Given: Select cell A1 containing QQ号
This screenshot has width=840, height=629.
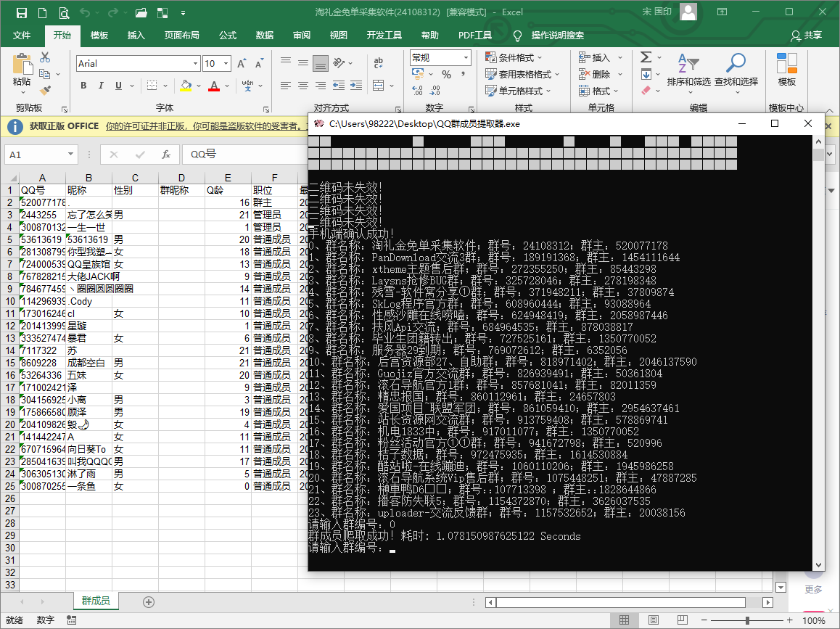Looking at the screenshot, I should (x=42, y=190).
